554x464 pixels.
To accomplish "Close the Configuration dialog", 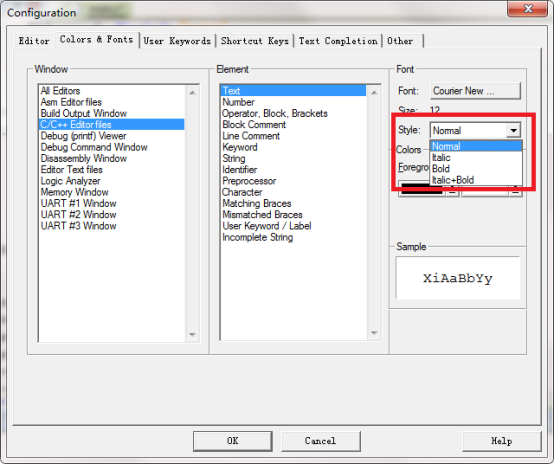I will point(528,8).
